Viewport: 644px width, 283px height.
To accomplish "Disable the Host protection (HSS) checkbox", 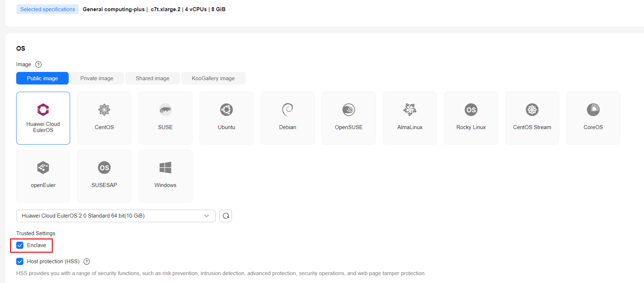I will 20,261.
